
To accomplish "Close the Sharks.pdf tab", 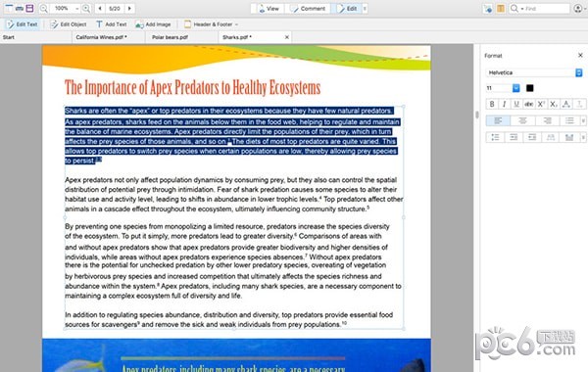I will click(287, 37).
